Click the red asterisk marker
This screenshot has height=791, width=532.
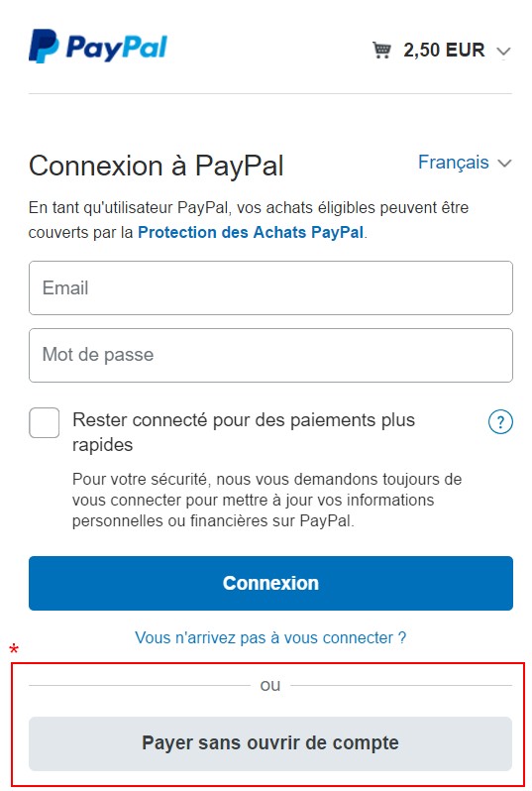(x=14, y=648)
